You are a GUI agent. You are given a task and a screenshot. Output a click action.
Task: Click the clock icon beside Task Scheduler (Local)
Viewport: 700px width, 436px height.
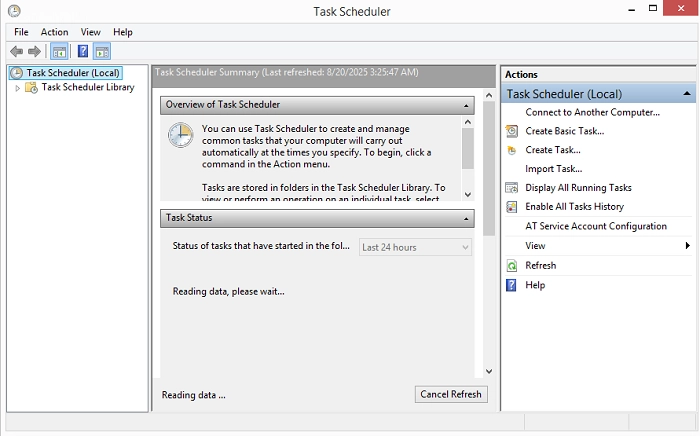17,73
